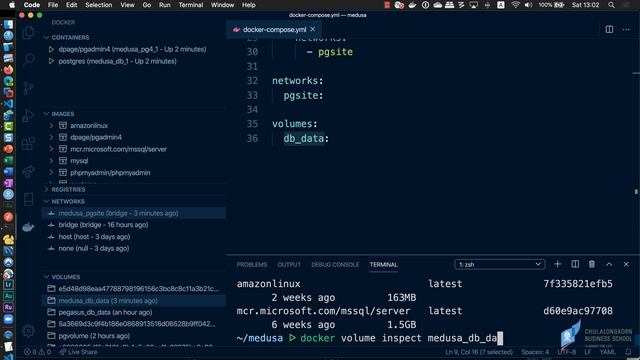This screenshot has height=360, width=640.
Task: Click in terminal command input line
Action: tap(370, 338)
